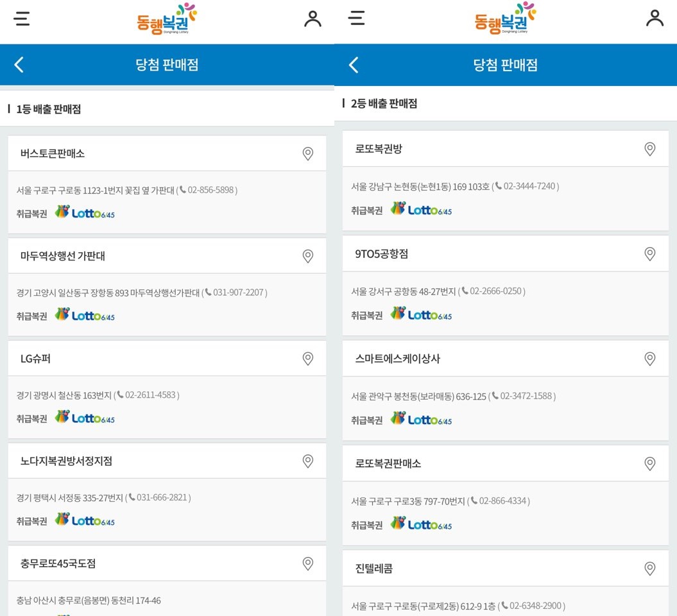Viewport: 677px width, 616px height.
Task: Tap address 경기 평택시 서정동 335-27번지
Action: pos(69,498)
